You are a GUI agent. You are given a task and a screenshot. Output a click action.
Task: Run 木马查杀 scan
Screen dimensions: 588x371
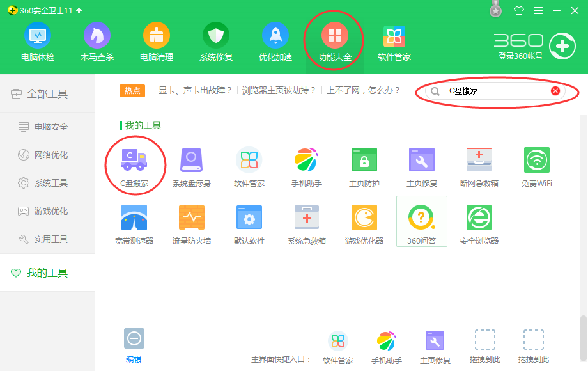point(97,41)
